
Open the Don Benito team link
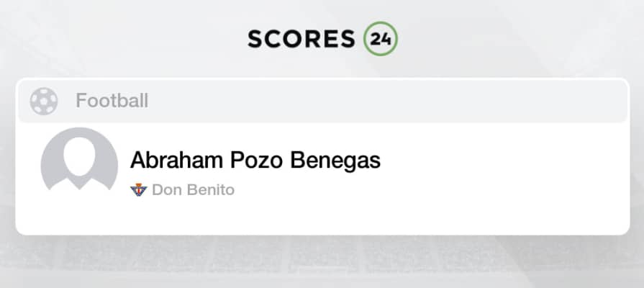click(193, 190)
